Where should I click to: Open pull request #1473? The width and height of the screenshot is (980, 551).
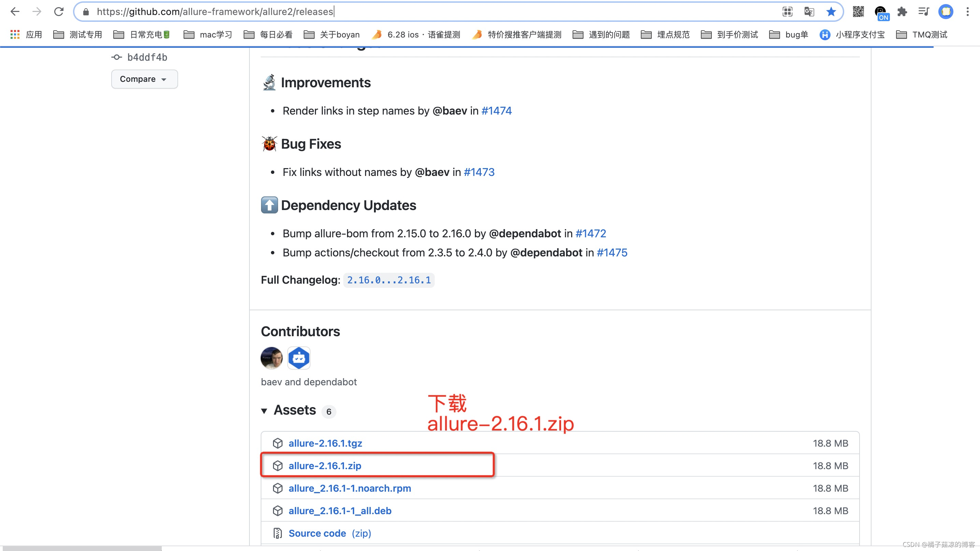[x=479, y=172]
